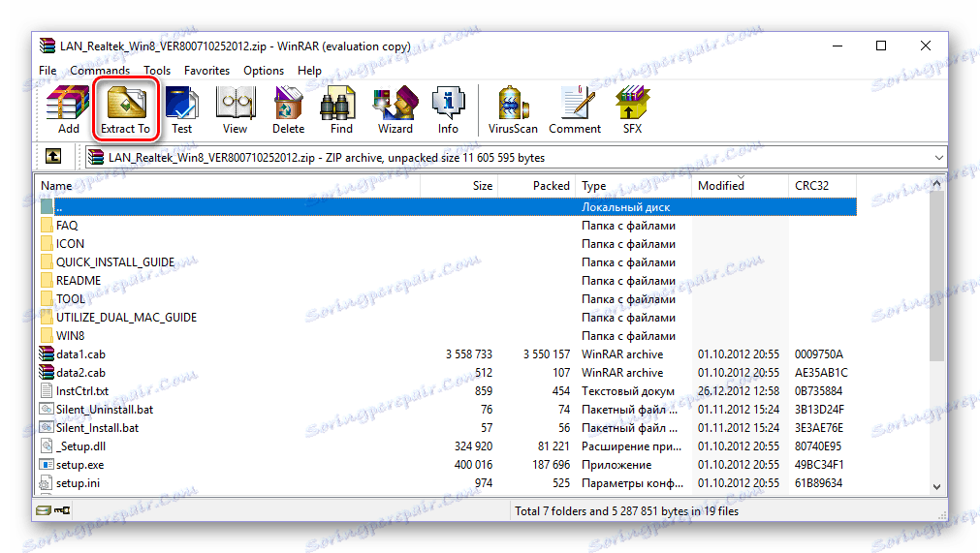The height and width of the screenshot is (553, 980).
Task: Add an archive Comment
Action: click(x=575, y=109)
